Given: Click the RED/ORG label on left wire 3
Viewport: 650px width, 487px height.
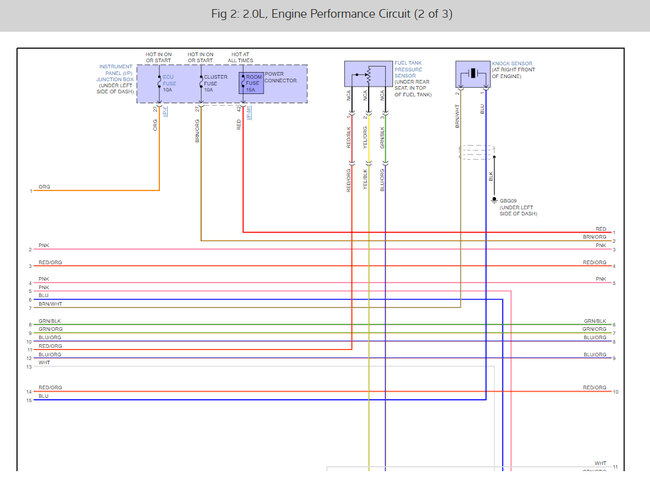Looking at the screenshot, I should coord(50,262).
